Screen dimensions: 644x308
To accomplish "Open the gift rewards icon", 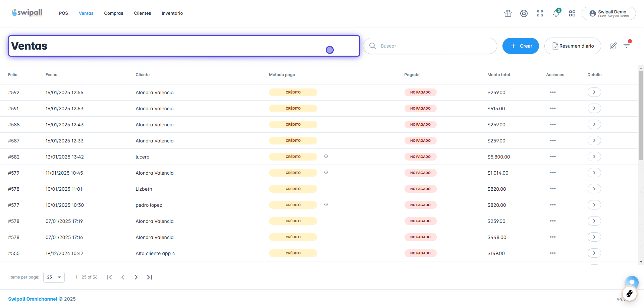I will pyautogui.click(x=508, y=13).
